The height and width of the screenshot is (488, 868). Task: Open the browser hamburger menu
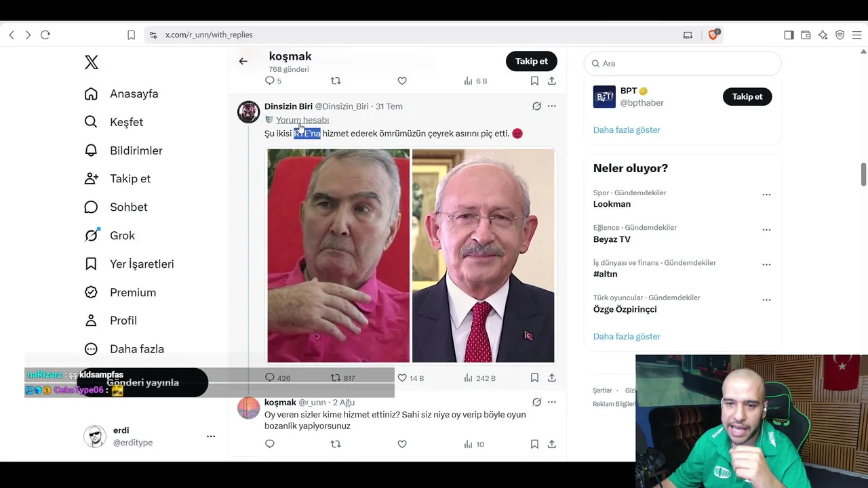click(x=856, y=35)
